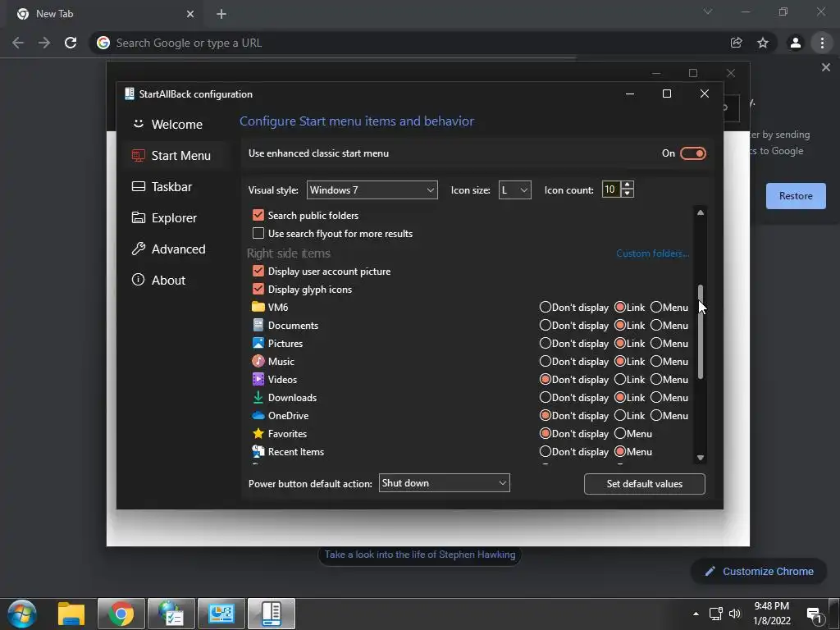
Task: Toggle enhanced classic start menu switch
Action: click(x=692, y=153)
